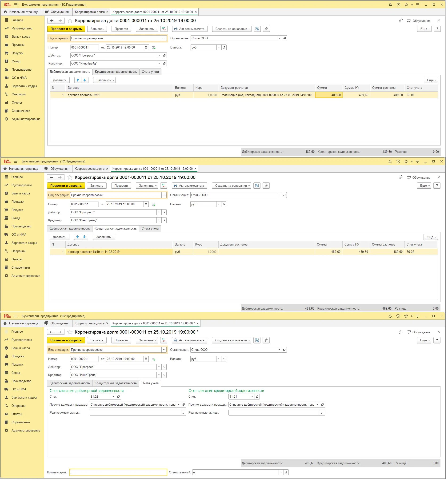The width and height of the screenshot is (448, 480).
Task: Open the Обсуждения tab in the middle window
Action: [57, 169]
